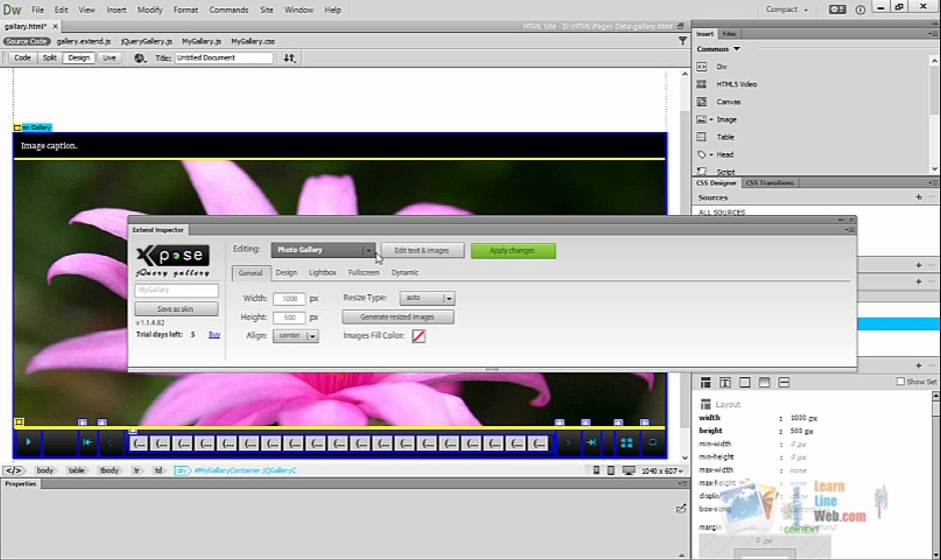Viewport: 941px width, 560px height.
Task: Open gallery thumbnails grid view
Action: pyautogui.click(x=626, y=443)
